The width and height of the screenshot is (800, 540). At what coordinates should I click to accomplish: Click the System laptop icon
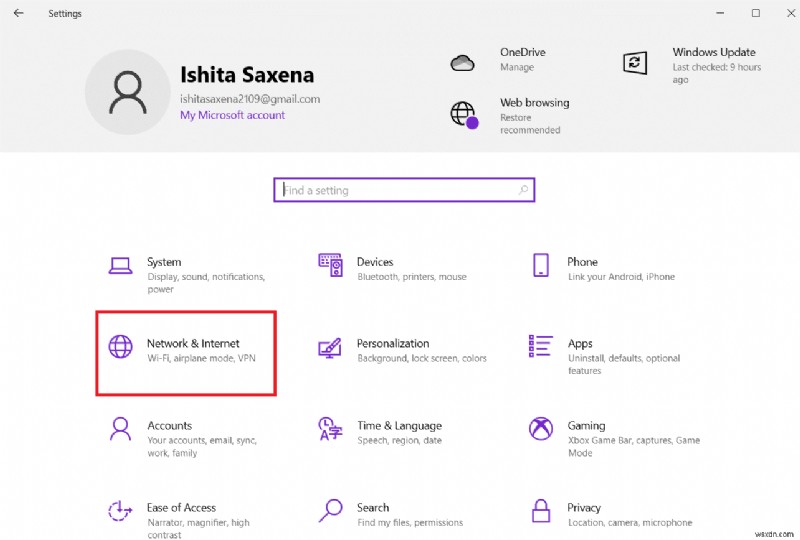tap(120, 265)
